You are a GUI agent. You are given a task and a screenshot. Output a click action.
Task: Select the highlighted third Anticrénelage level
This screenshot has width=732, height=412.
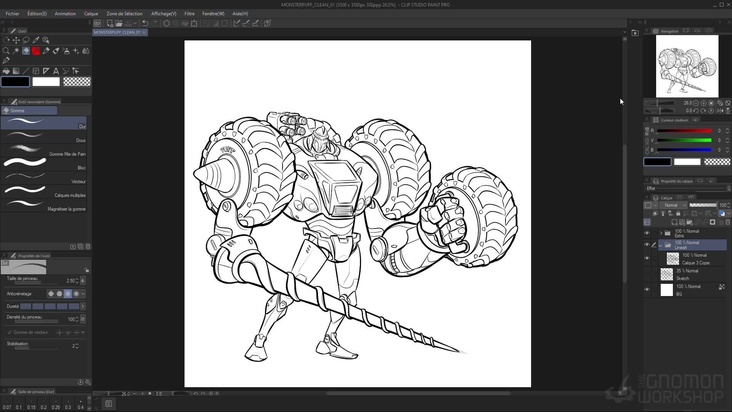68,293
